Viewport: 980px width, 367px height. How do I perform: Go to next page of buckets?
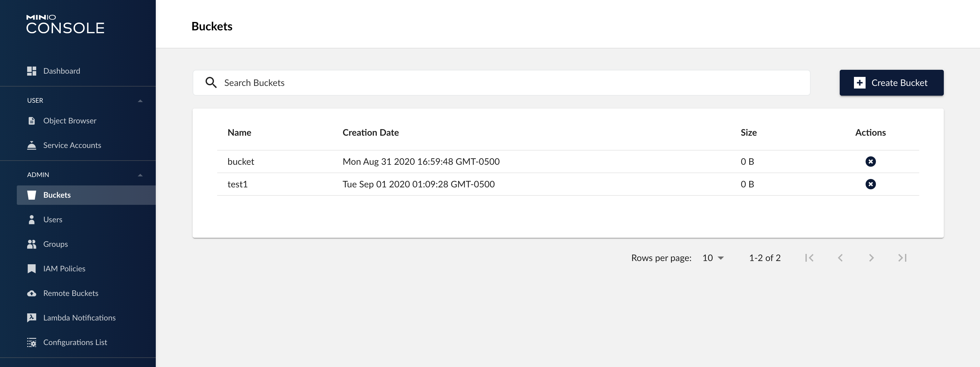pyautogui.click(x=871, y=258)
